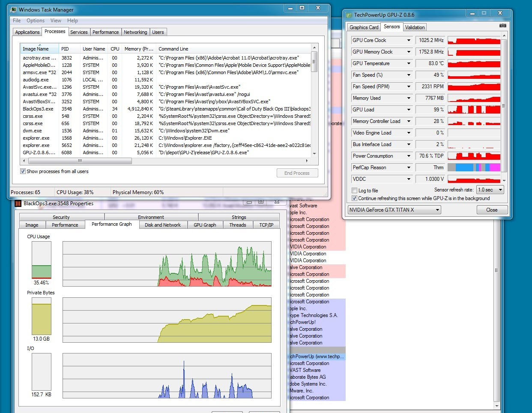Switch to Task Manager Performance tab
The height and width of the screenshot is (413, 532).
click(105, 32)
